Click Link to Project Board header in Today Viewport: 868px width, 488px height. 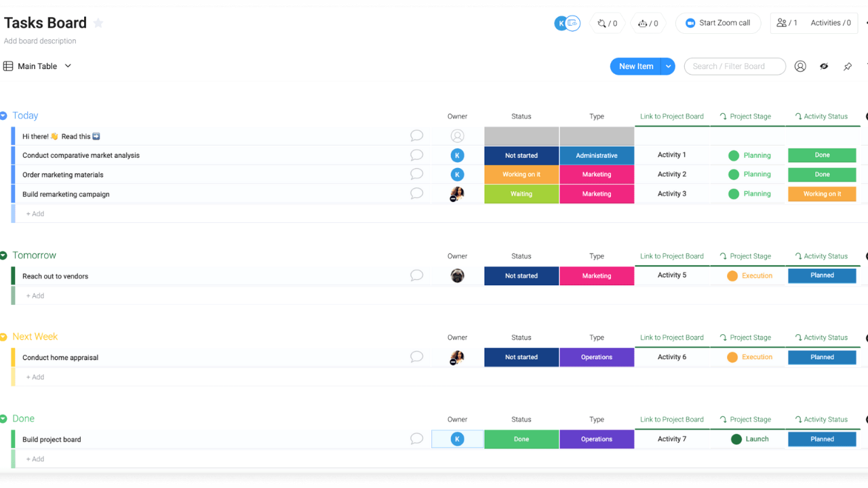click(672, 117)
